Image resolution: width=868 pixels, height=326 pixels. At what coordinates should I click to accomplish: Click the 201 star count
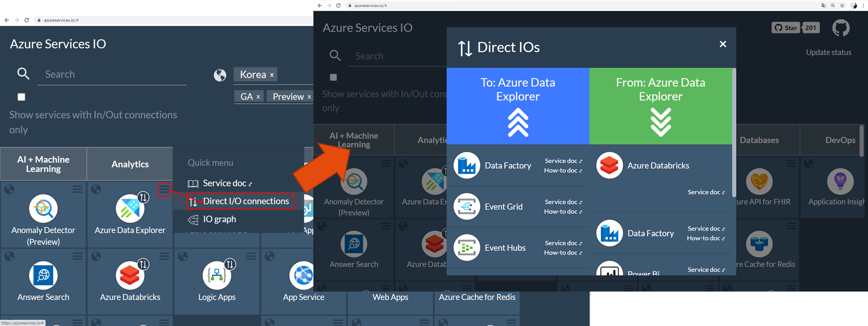point(811,28)
